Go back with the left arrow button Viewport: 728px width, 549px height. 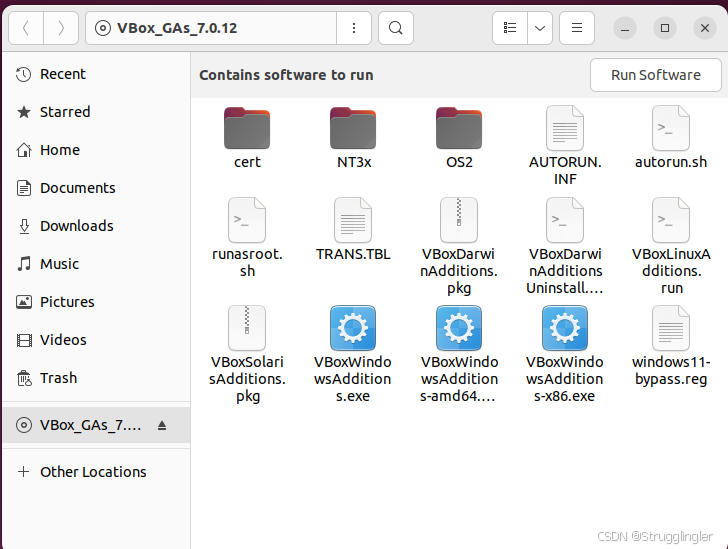(x=26, y=28)
